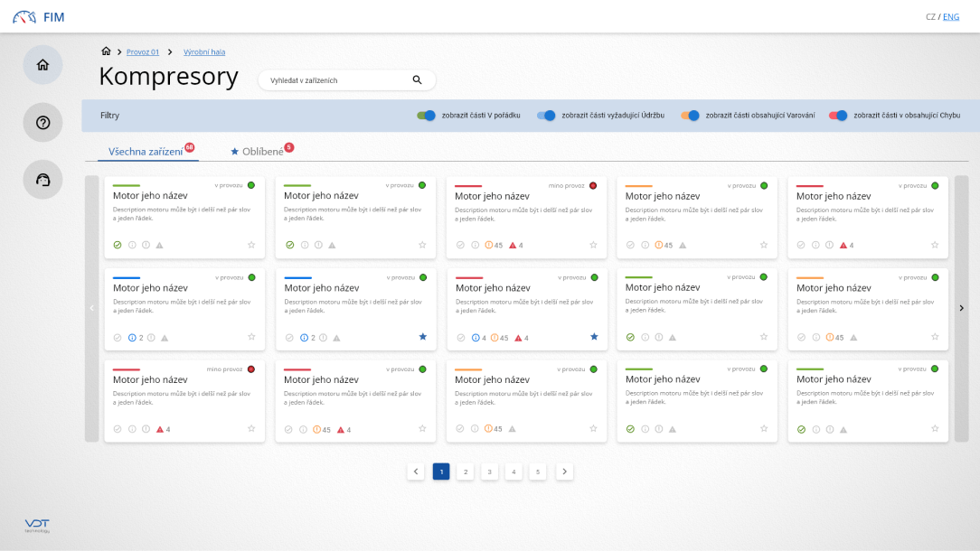980x551 pixels.
Task: Disable 'zobrazit části obsahující Varování' filter
Action: click(691, 116)
